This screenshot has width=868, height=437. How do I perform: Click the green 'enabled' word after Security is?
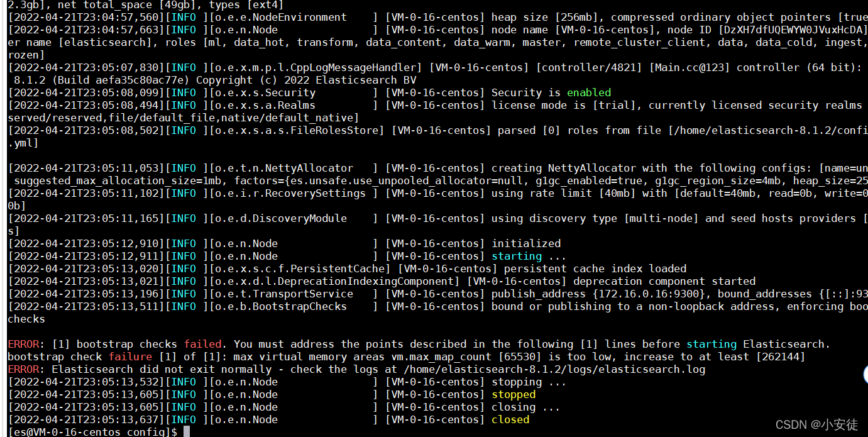[x=589, y=92]
